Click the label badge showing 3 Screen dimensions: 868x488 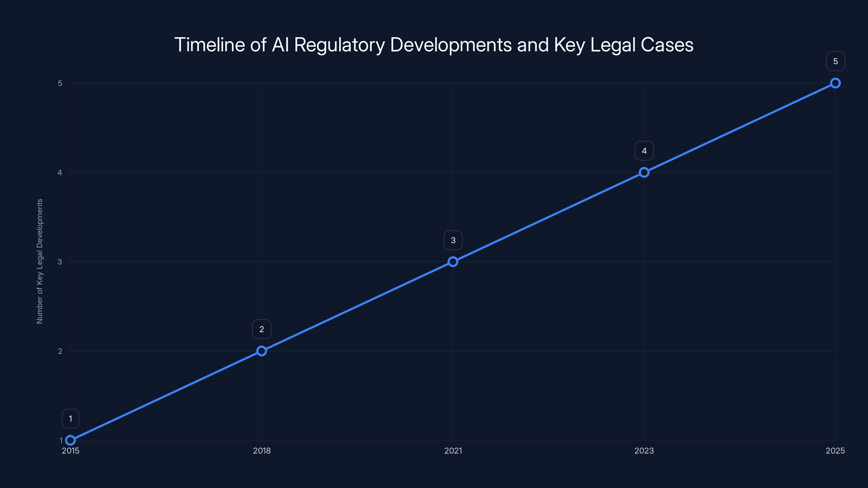[453, 240]
